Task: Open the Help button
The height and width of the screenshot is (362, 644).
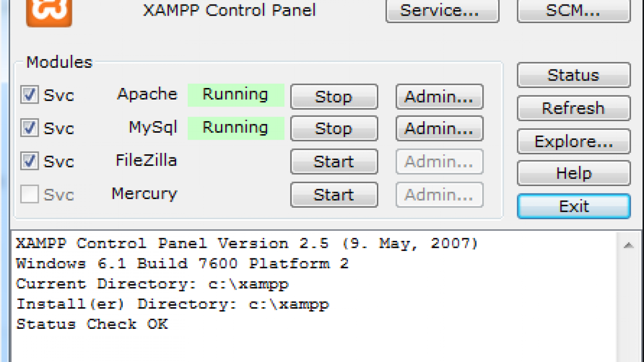Action: click(x=573, y=173)
